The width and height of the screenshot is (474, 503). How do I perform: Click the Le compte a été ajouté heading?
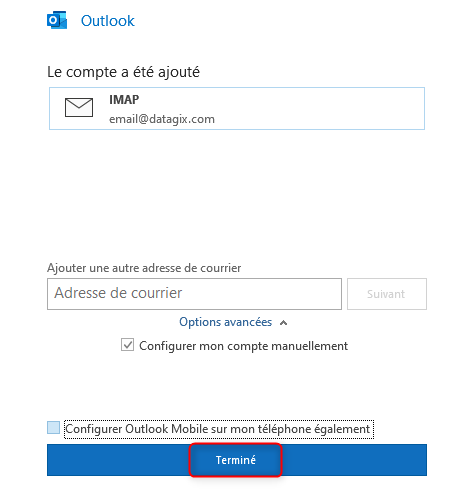(x=123, y=72)
